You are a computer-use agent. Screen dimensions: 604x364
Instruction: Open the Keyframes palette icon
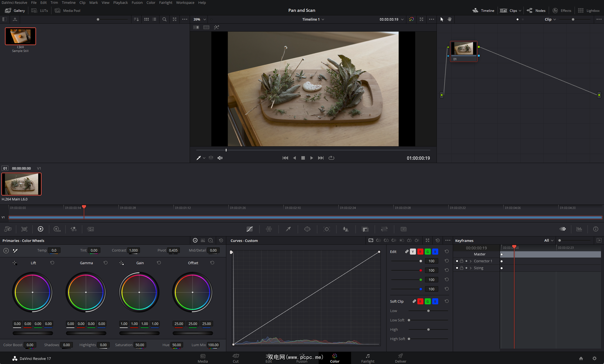[x=562, y=229]
